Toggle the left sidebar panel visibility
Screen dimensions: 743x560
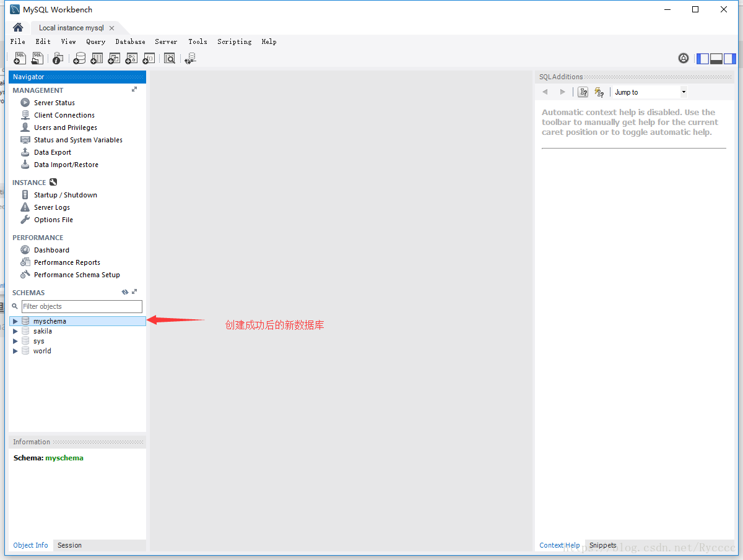[703, 59]
